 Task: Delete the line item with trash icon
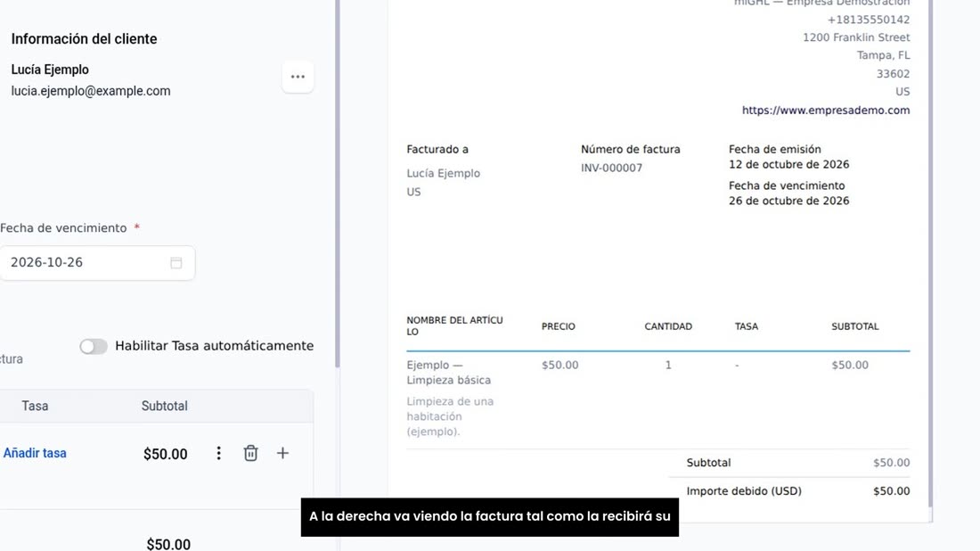(250, 453)
